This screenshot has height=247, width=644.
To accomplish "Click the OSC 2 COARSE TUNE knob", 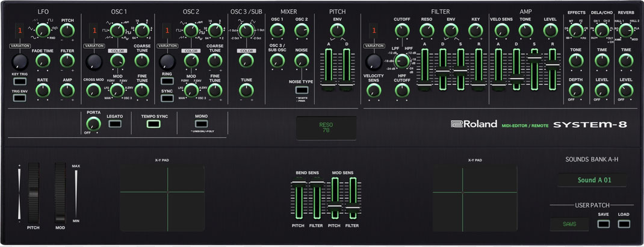I will point(215,60).
